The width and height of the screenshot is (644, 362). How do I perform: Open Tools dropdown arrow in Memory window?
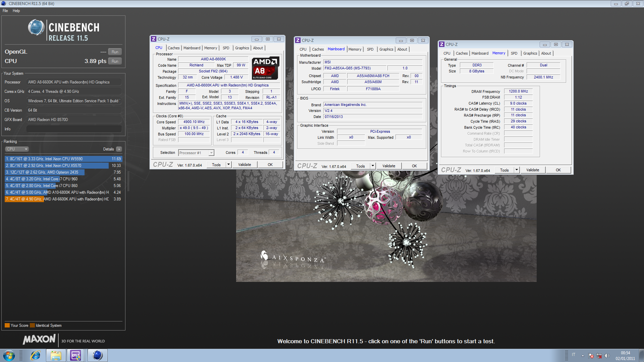(517, 170)
